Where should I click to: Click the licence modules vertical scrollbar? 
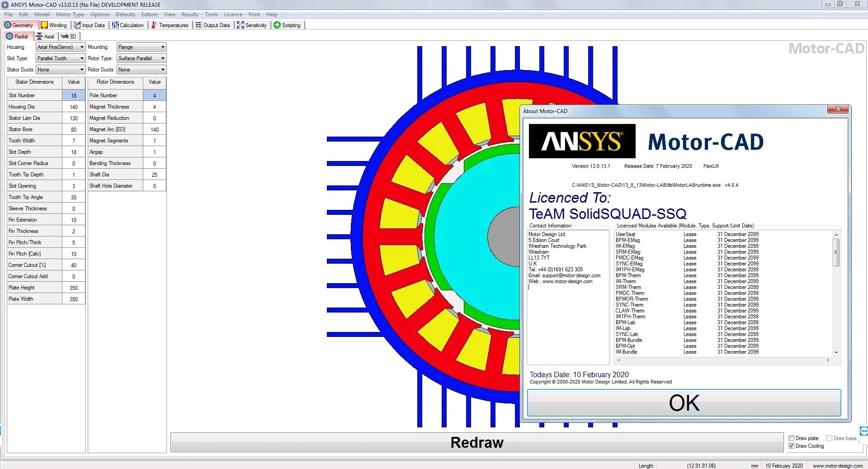coord(836,293)
